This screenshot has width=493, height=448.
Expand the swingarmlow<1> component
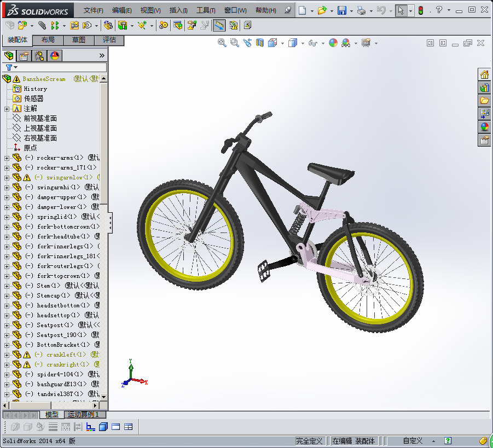[7, 178]
